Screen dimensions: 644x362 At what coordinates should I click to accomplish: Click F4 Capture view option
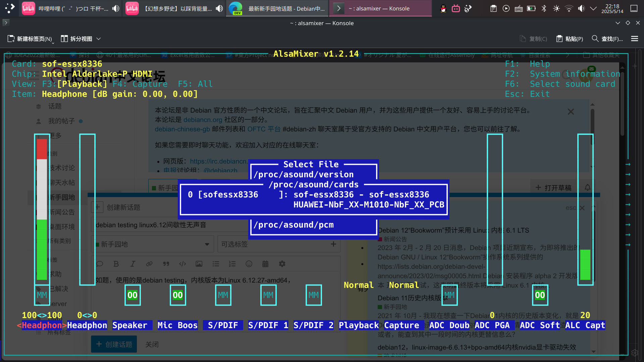coord(140,84)
